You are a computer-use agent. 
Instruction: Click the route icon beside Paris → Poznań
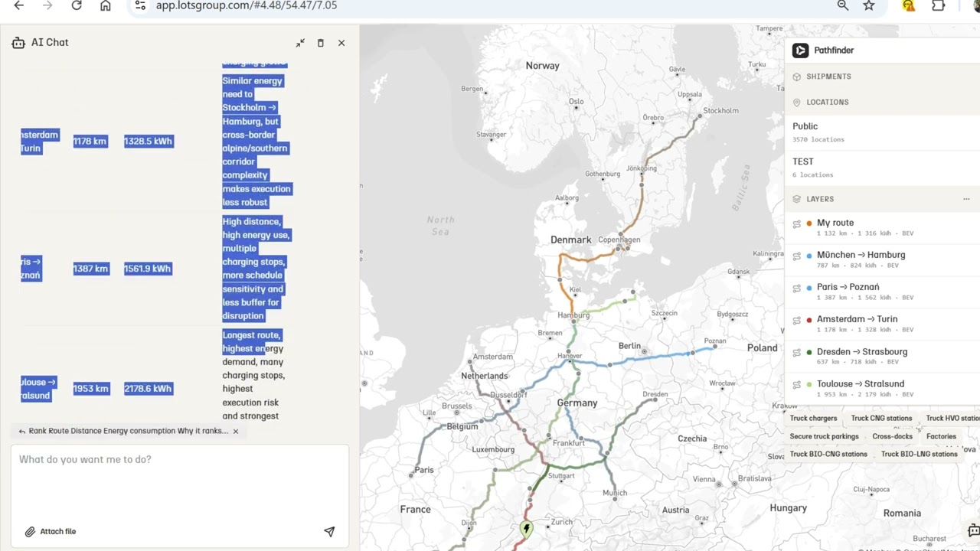click(796, 288)
